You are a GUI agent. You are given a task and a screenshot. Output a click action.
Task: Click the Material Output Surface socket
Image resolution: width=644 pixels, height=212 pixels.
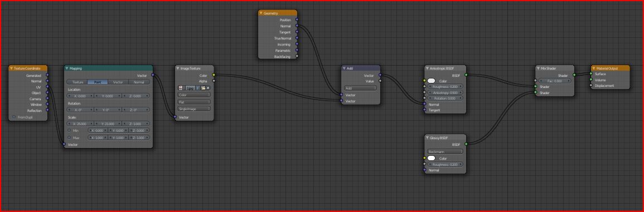click(x=591, y=74)
